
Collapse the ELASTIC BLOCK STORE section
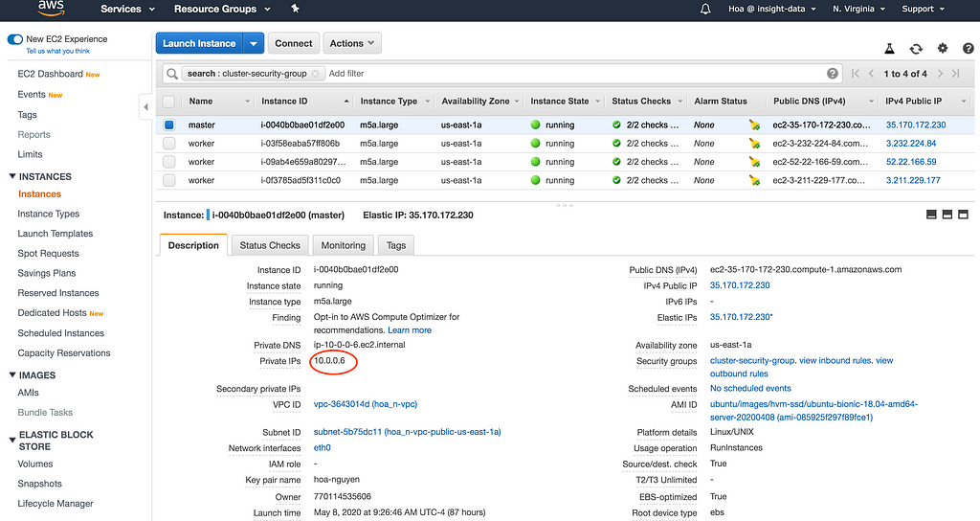coord(12,441)
